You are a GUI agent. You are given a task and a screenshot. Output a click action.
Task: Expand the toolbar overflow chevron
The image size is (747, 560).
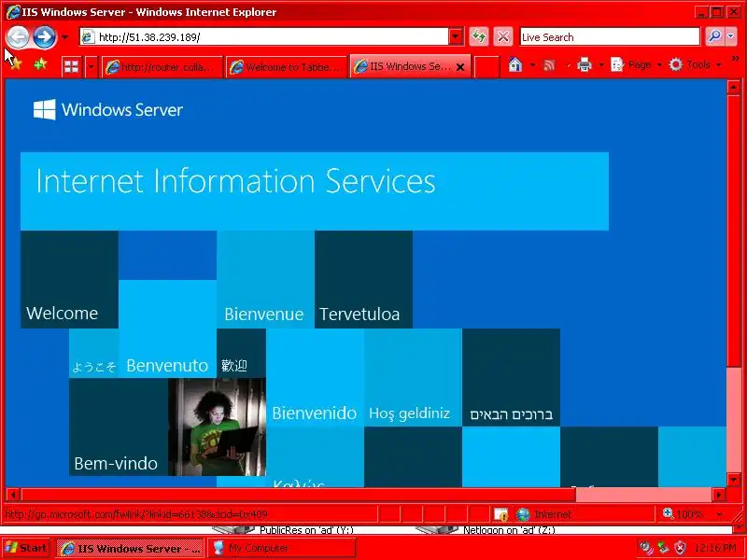tap(735, 59)
